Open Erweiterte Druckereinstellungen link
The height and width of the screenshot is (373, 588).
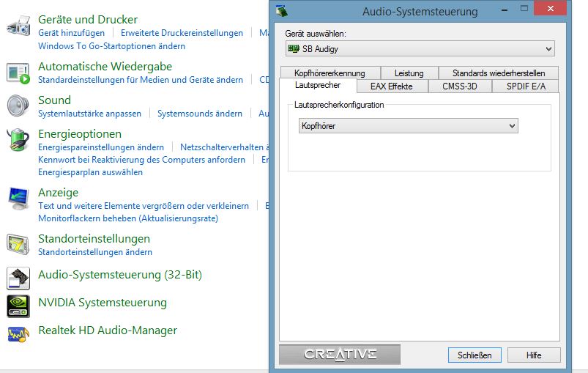click(182, 33)
